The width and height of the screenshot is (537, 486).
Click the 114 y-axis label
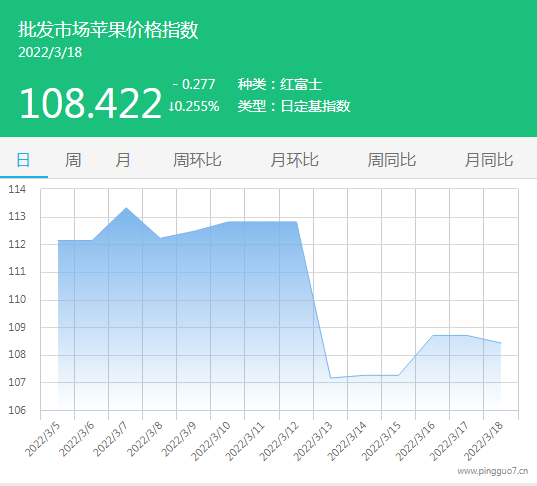[x=17, y=189]
